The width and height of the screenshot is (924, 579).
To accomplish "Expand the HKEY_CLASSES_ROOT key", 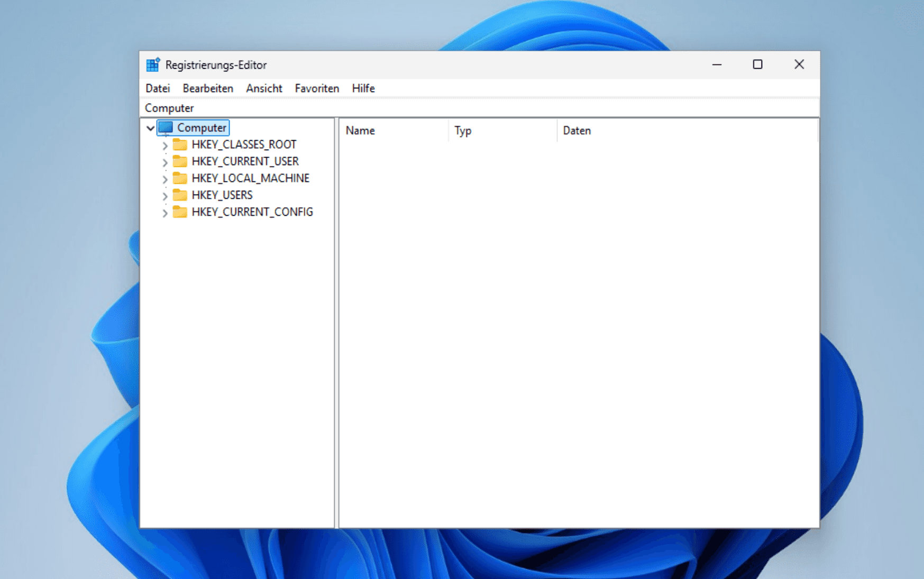I will 165,145.
